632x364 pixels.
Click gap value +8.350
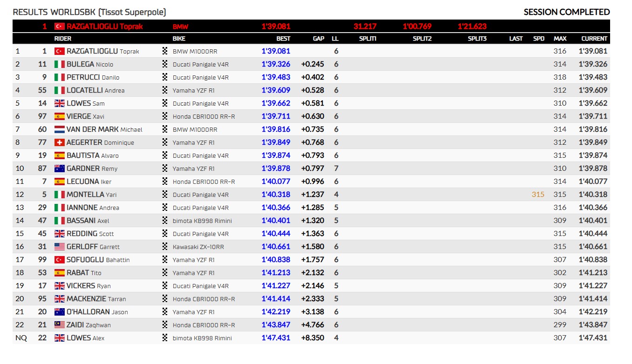pos(313,338)
